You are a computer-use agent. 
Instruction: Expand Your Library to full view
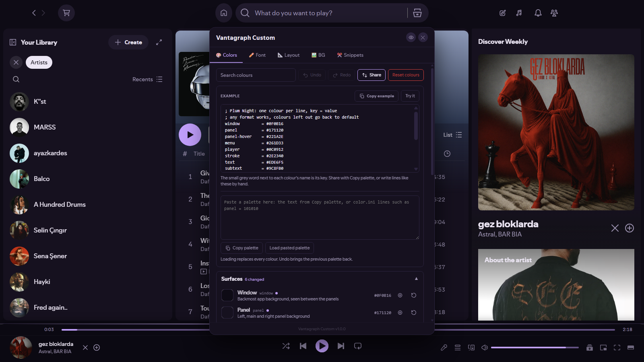[159, 42]
